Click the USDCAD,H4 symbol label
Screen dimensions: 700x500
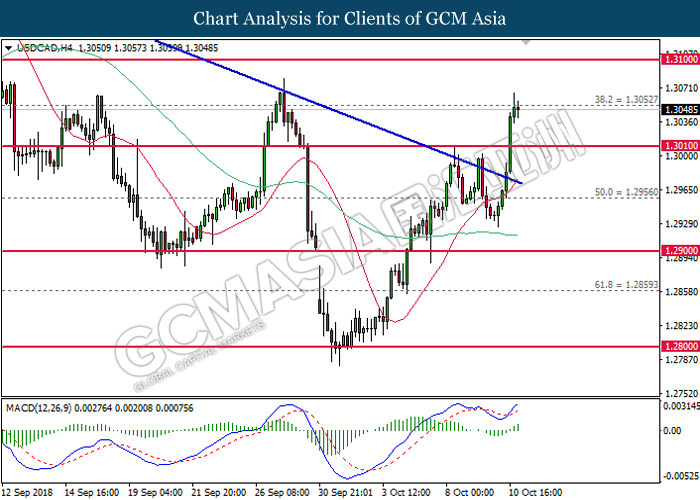45,48
